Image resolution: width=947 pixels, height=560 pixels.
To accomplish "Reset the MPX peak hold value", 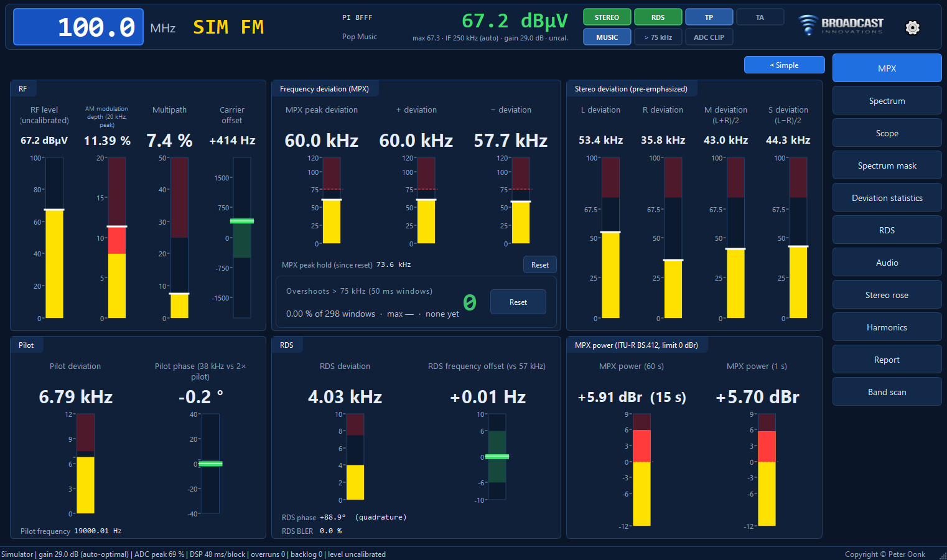I will [x=539, y=264].
